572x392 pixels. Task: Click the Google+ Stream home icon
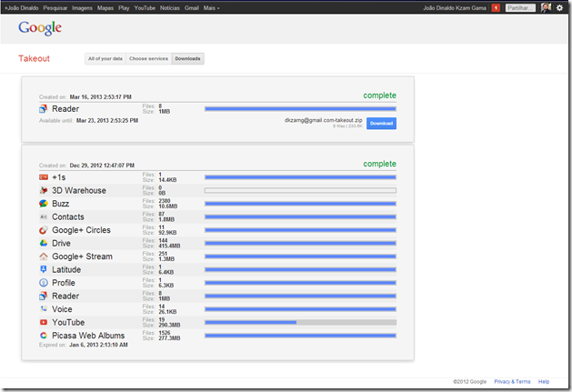[x=44, y=256]
